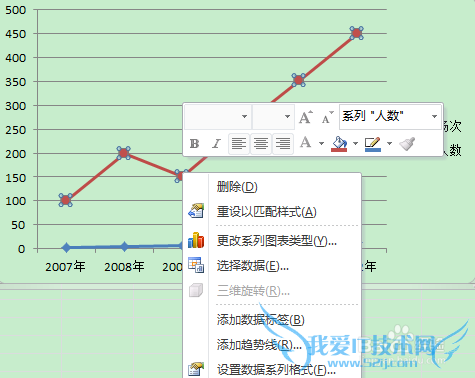This screenshot has width=475, height=378.
Task: Choose 重设以匹配样式(A) menu entry
Action: click(272, 212)
